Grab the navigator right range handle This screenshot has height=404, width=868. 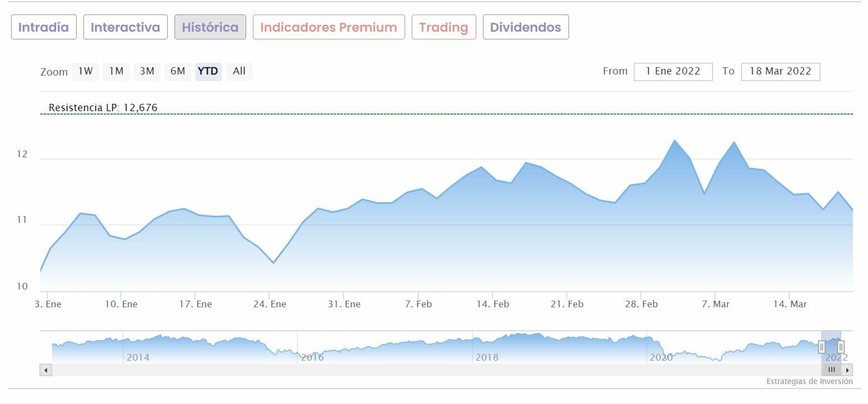click(x=841, y=347)
